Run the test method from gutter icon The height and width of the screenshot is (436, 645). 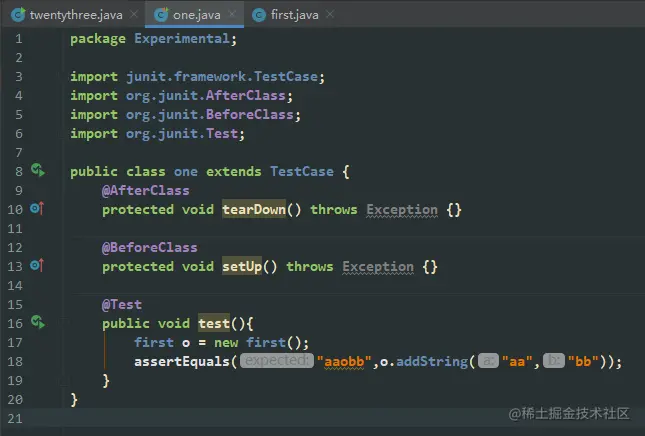[38, 322]
